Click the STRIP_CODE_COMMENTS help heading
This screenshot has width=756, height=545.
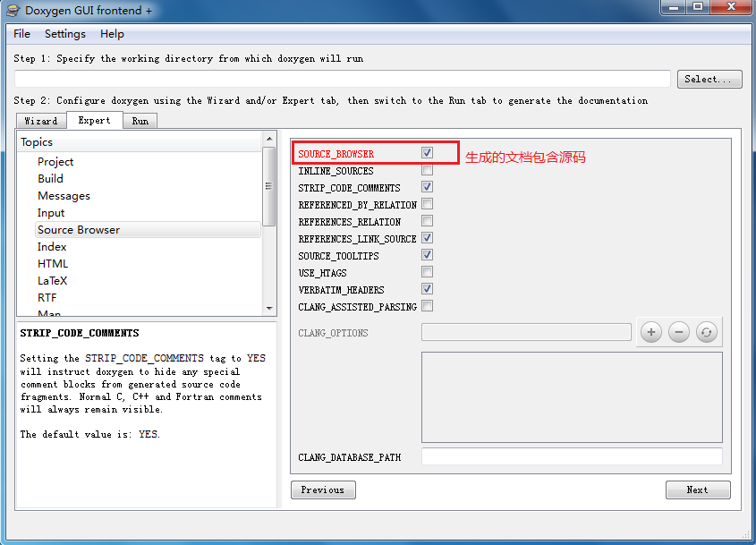[x=80, y=333]
